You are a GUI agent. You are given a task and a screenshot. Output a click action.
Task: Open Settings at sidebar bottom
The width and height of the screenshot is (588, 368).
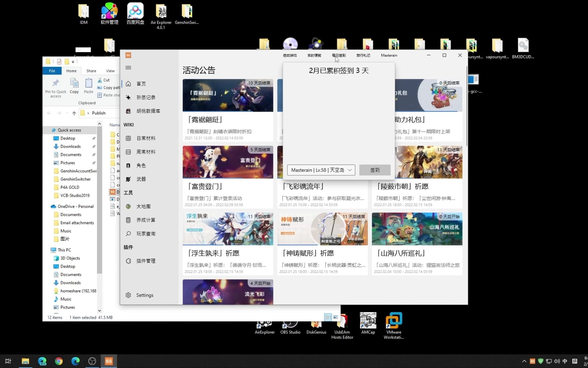click(x=144, y=295)
